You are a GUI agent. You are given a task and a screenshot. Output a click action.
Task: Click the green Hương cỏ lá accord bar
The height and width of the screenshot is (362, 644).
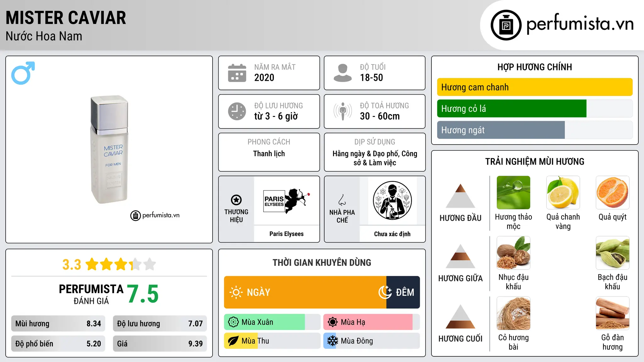click(512, 108)
